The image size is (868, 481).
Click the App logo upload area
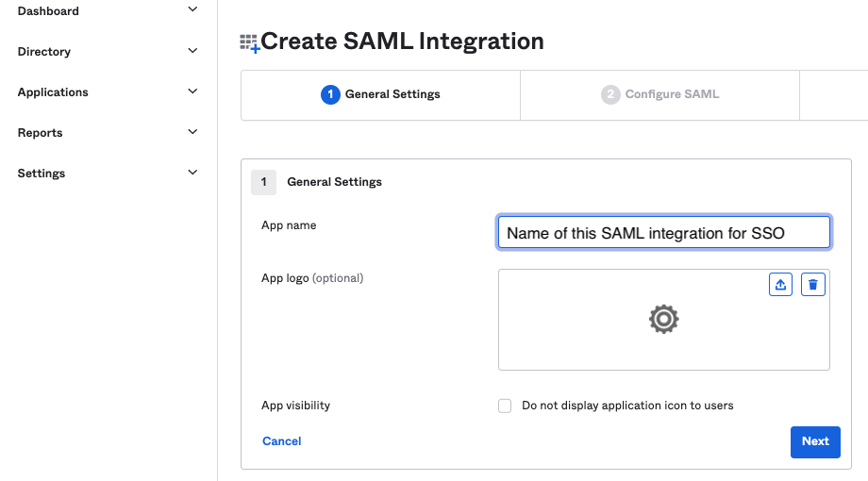(x=663, y=320)
